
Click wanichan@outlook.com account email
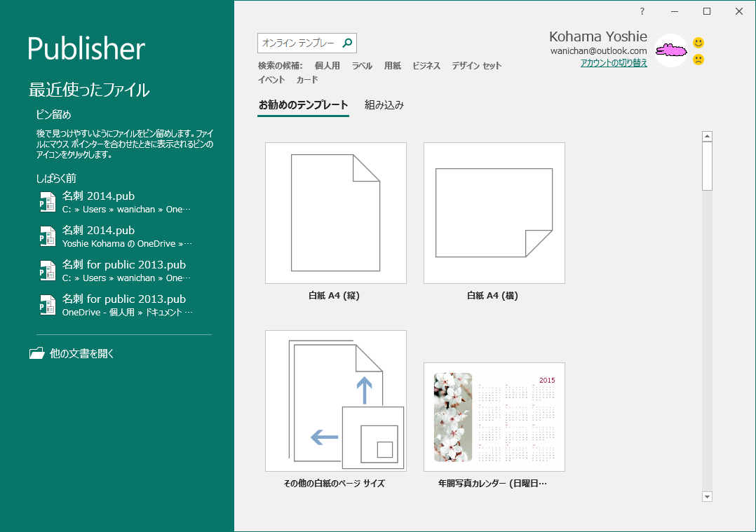599,50
